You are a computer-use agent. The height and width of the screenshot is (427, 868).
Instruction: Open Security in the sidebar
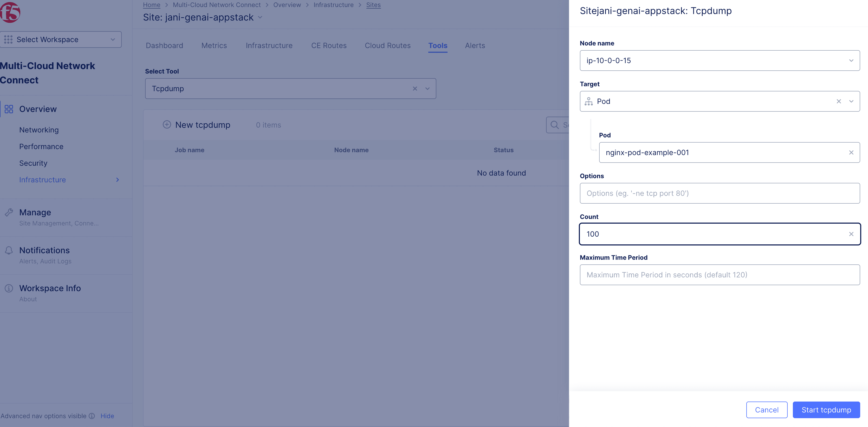(33, 163)
